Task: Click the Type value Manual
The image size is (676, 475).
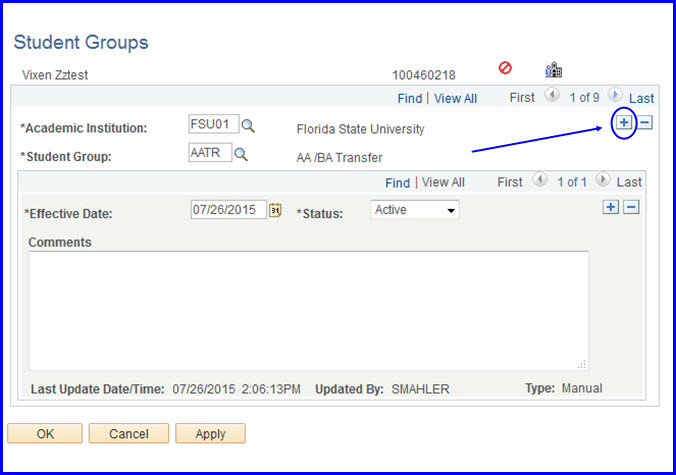Action: [x=582, y=388]
